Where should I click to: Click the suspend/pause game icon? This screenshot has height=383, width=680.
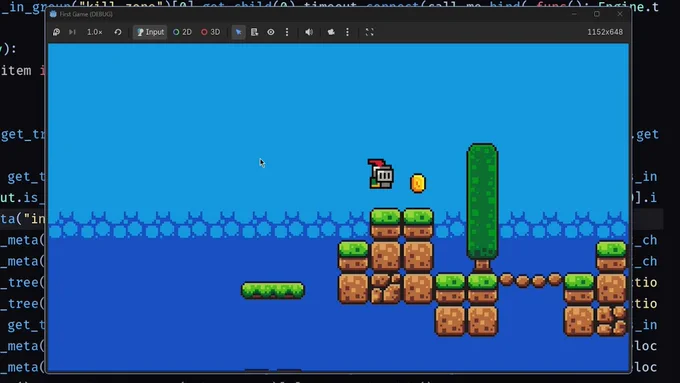[x=56, y=32]
